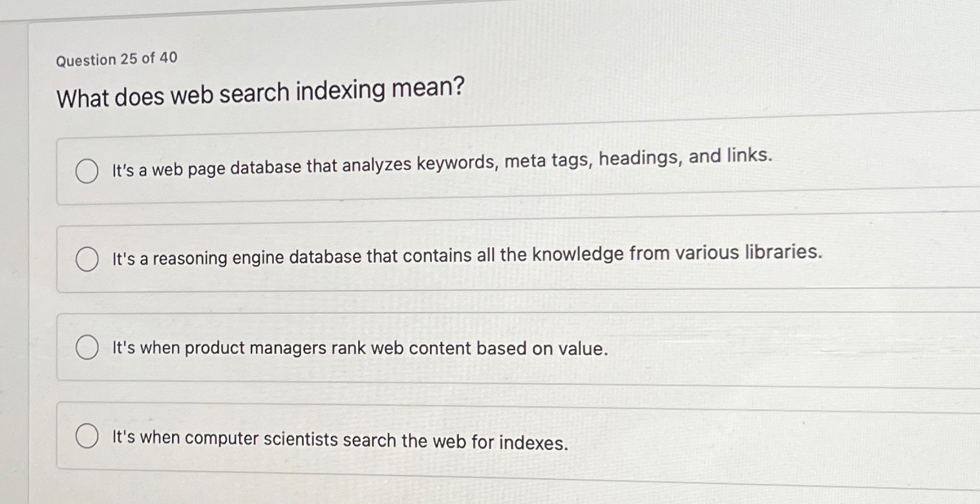Select the computer scientists search answer
The width and height of the screenshot is (980, 504).
click(x=87, y=436)
